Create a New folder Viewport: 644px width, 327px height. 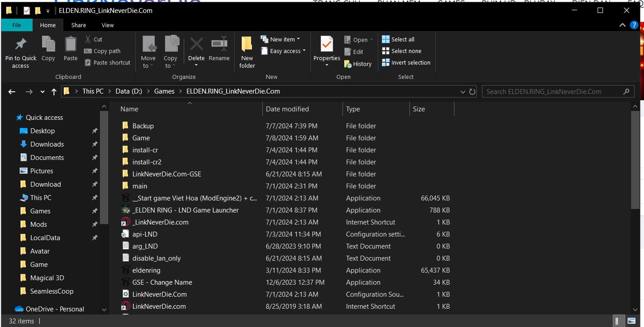coord(247,52)
